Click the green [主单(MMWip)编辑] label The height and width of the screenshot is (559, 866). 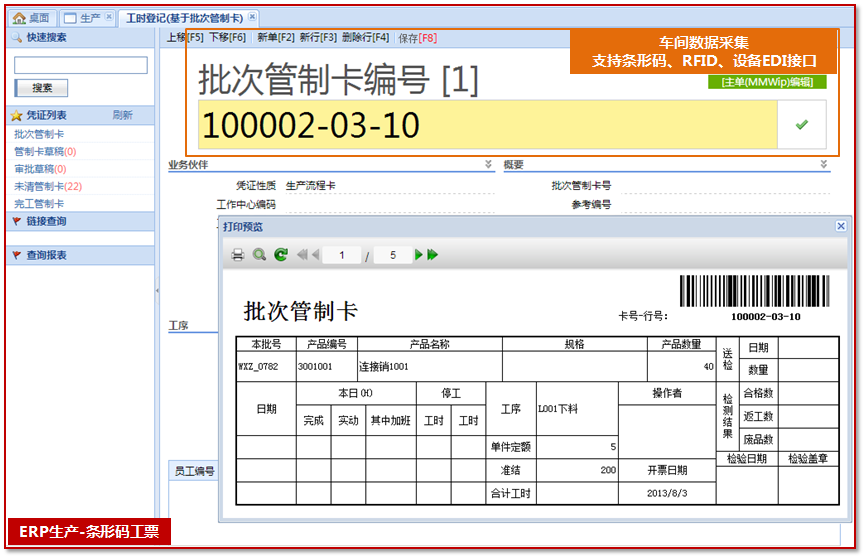(x=767, y=82)
